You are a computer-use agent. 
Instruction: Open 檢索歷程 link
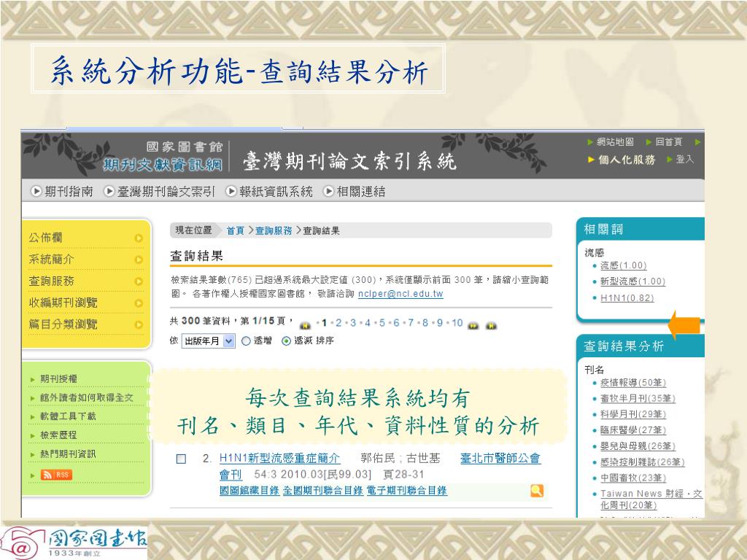(x=58, y=435)
